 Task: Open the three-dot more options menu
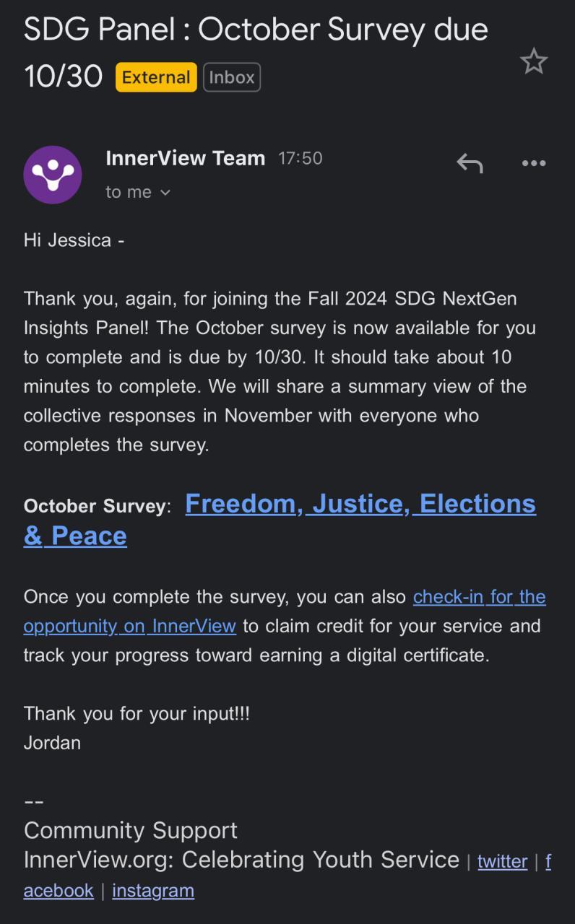[534, 163]
